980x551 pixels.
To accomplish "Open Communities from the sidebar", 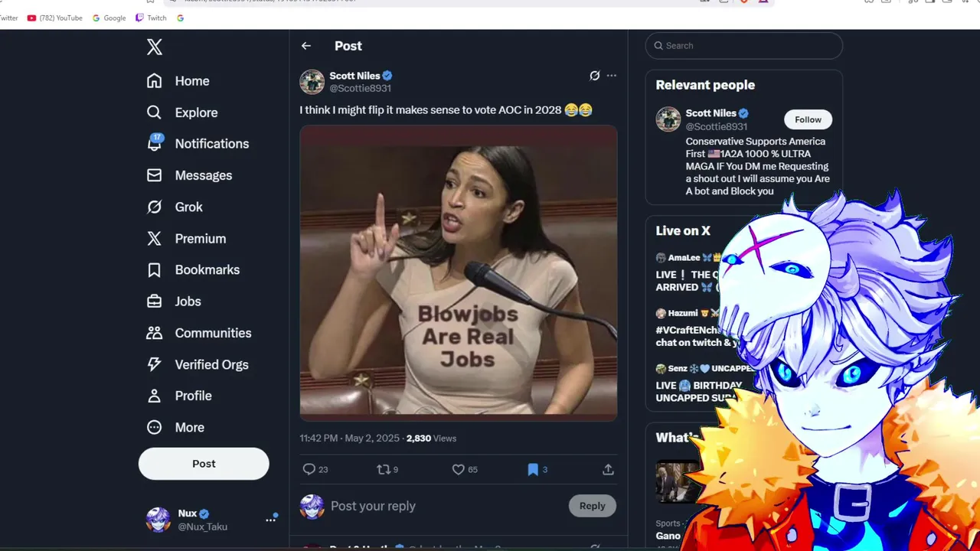I will (198, 333).
